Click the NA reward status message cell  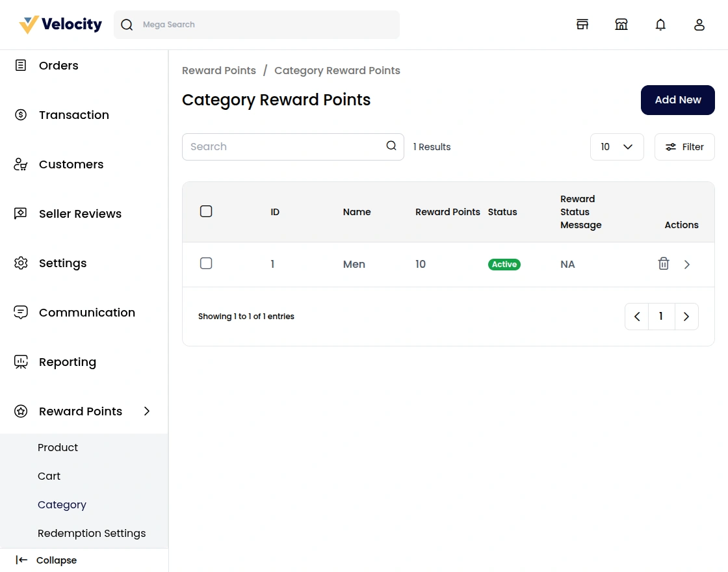click(x=567, y=264)
